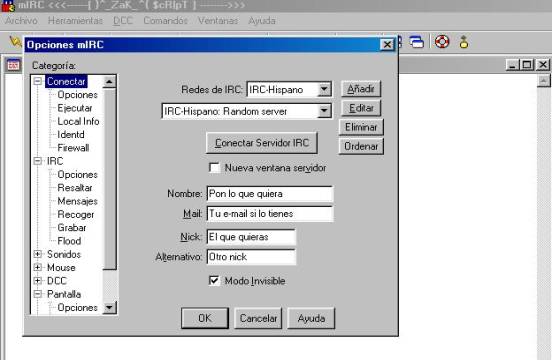
Task: Collapse the Pantalla tree node
Action: point(37,294)
